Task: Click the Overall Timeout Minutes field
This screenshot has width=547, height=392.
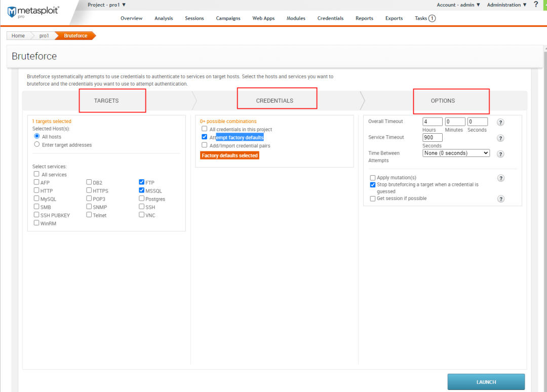Action: [455, 122]
